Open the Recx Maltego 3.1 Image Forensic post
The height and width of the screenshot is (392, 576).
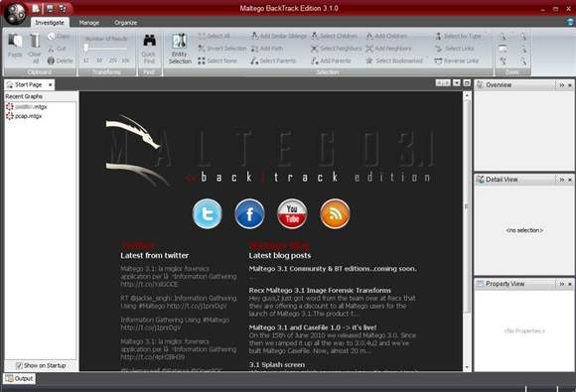click(320, 291)
